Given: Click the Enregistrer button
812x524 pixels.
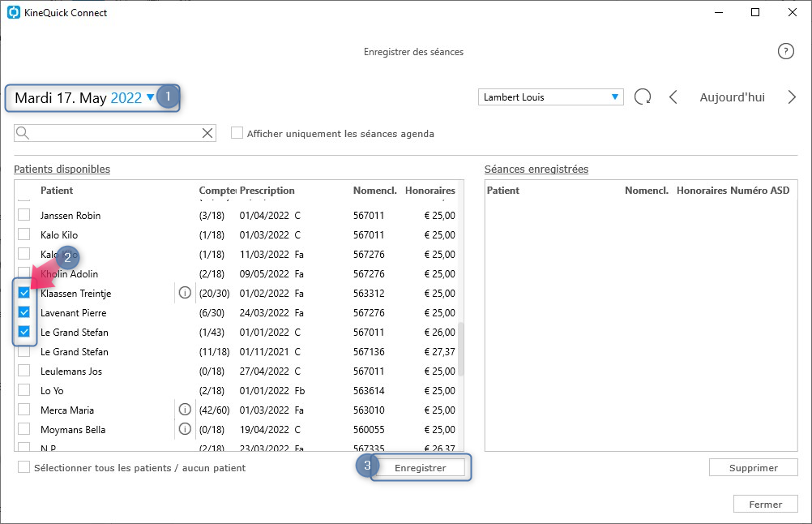Looking at the screenshot, I should coord(420,467).
